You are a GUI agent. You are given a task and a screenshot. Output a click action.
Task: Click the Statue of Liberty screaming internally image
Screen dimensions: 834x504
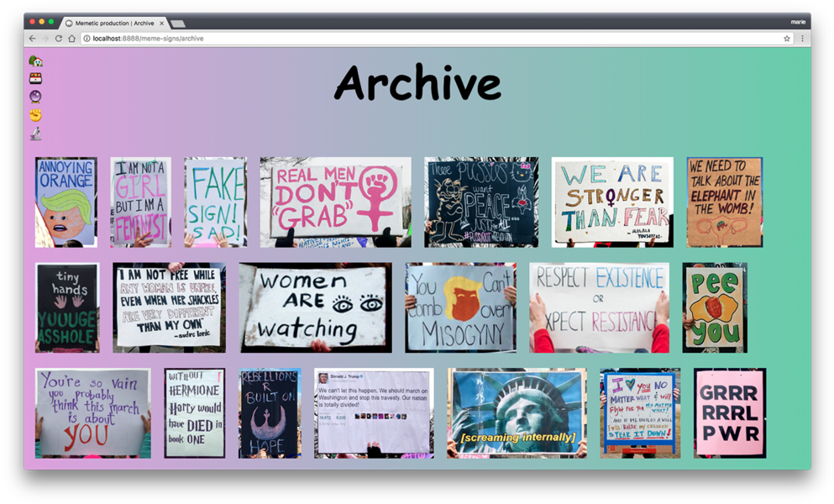click(517, 412)
